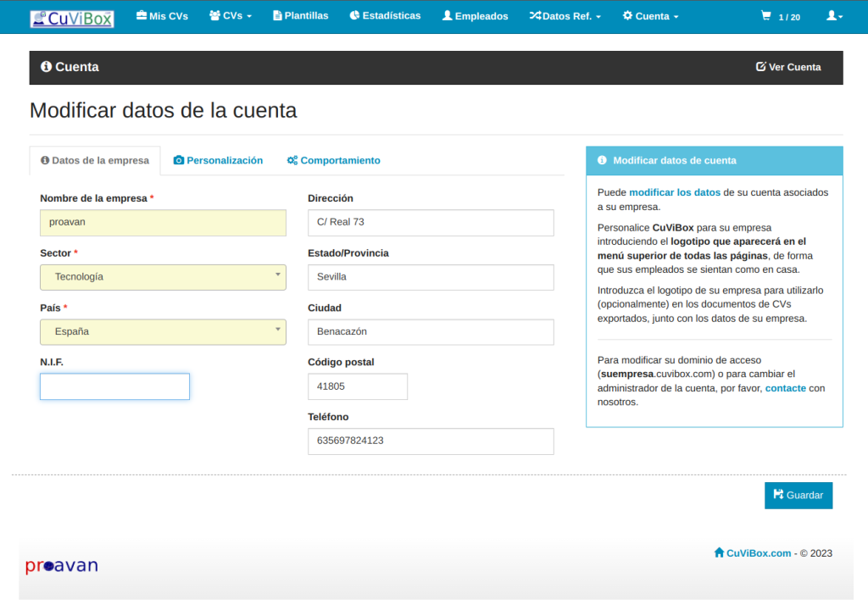Image resolution: width=868 pixels, height=616 pixels.
Task: Open Estadísticas with the pie chart icon
Action: click(x=385, y=16)
